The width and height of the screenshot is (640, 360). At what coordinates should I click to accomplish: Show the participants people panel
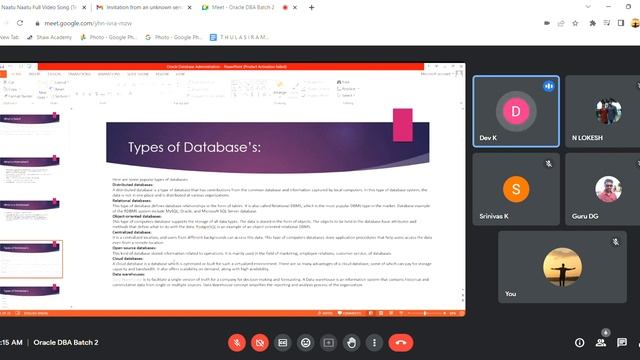click(x=600, y=343)
